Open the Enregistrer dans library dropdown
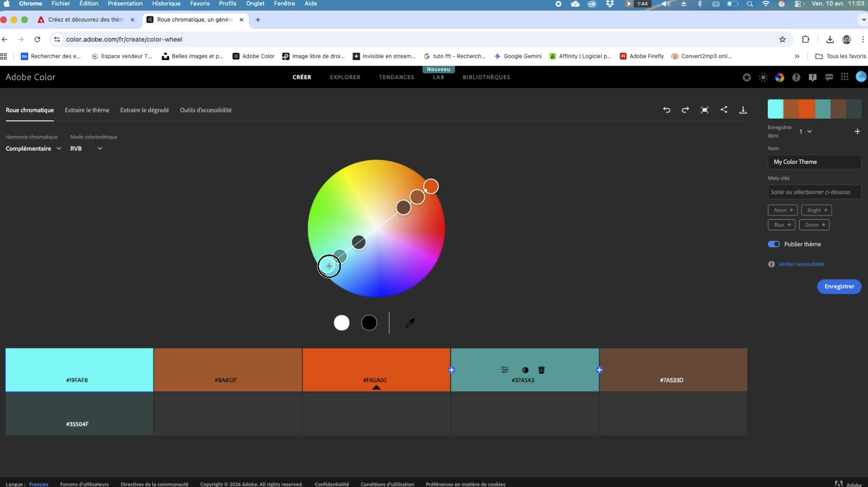Screen dimensions: 868x487 (x=805, y=131)
